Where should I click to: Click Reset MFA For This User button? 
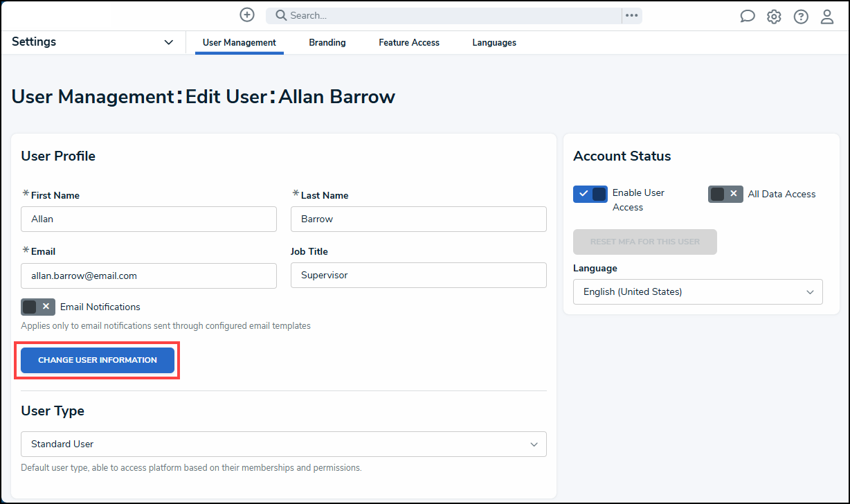tap(645, 242)
